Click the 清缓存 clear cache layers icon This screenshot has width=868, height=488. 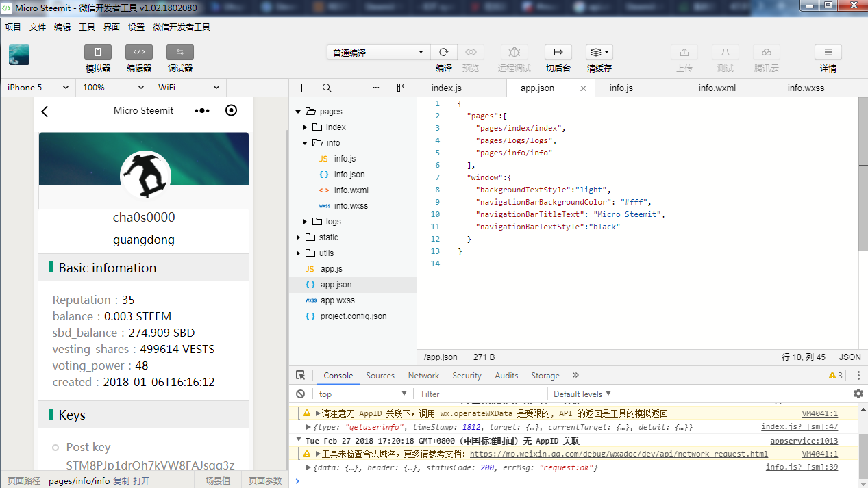(599, 52)
